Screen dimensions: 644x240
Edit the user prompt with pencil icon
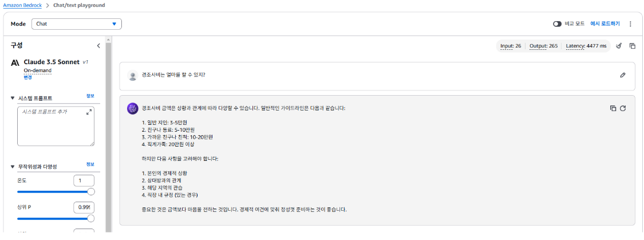[623, 75]
